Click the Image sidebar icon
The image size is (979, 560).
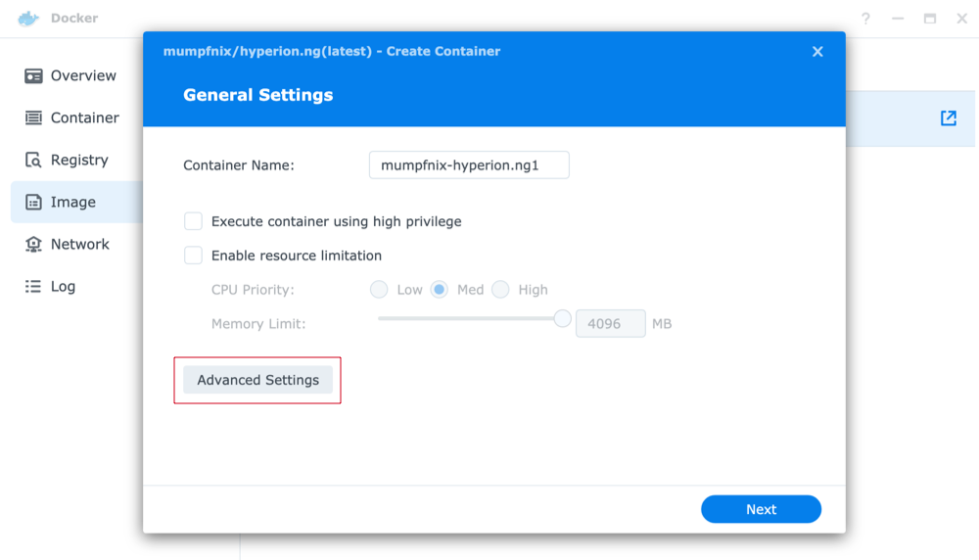coord(33,203)
